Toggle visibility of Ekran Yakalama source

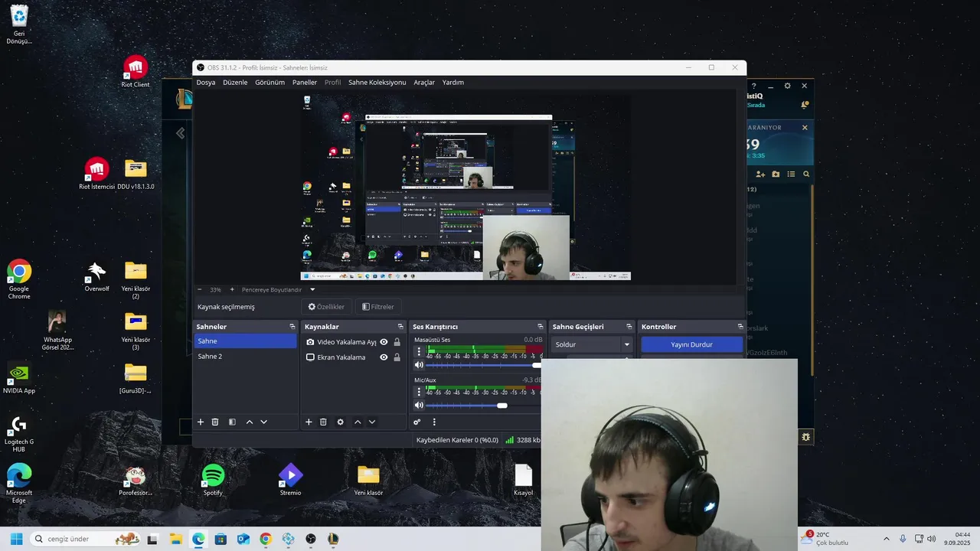pyautogui.click(x=384, y=357)
